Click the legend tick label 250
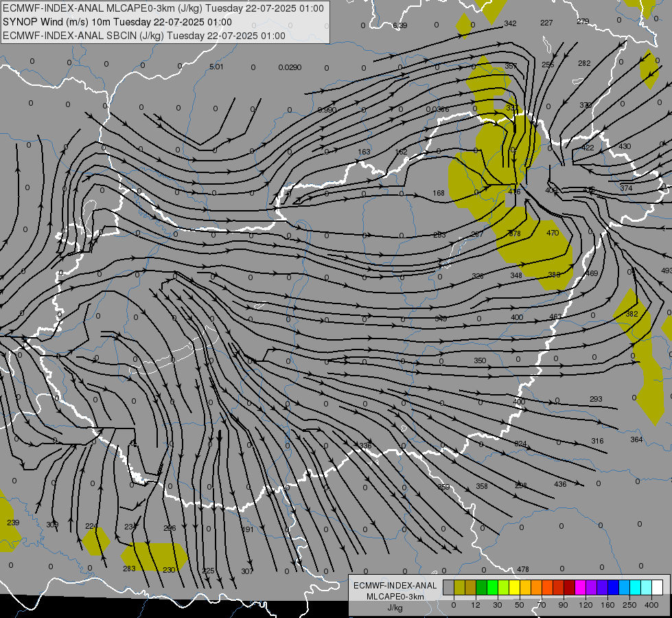Screen dimensions: 672x618 [629, 605]
